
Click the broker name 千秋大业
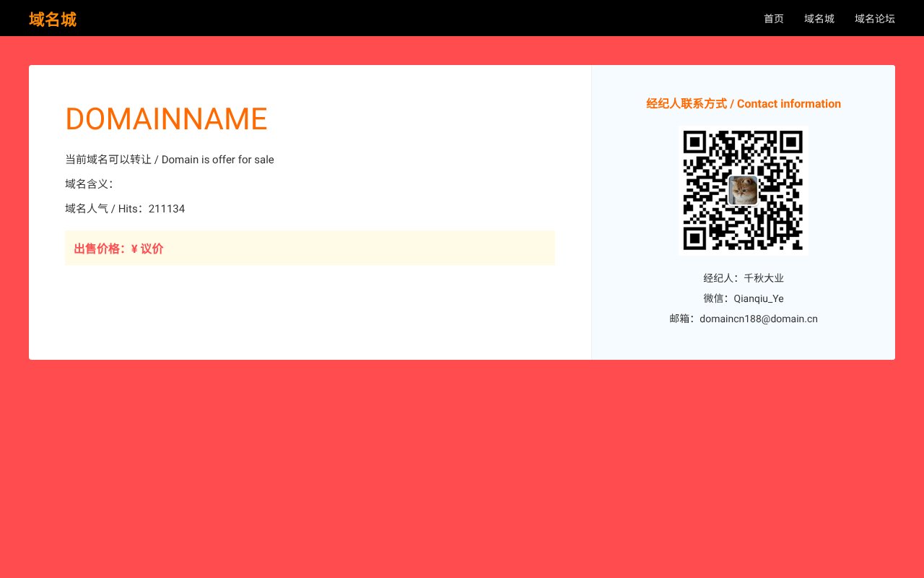[764, 278]
